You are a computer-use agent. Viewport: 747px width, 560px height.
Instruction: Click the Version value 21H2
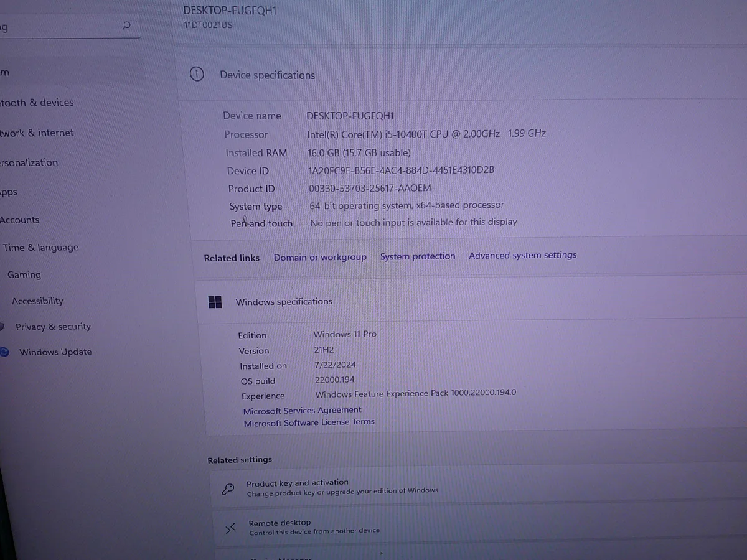click(x=324, y=350)
